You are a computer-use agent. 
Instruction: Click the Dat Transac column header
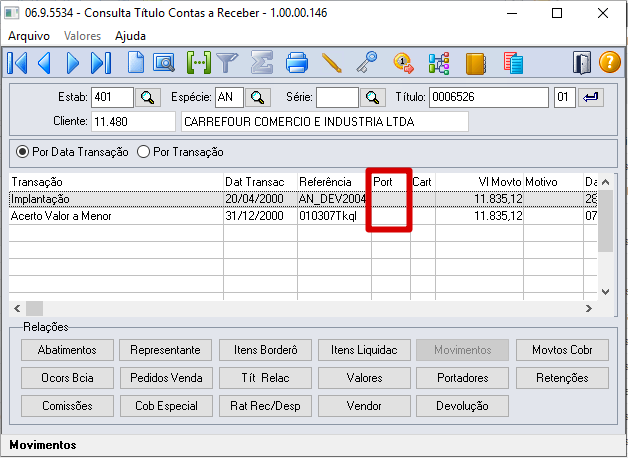[x=260, y=182]
